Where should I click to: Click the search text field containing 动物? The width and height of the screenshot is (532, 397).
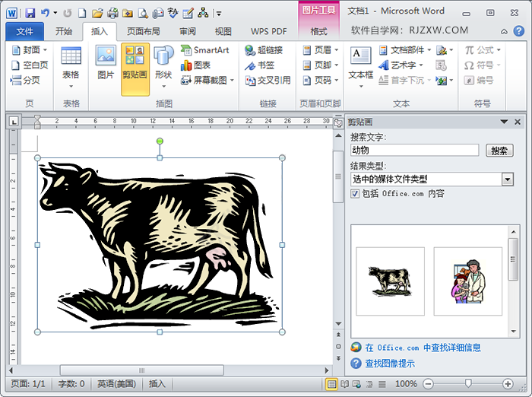(x=415, y=150)
